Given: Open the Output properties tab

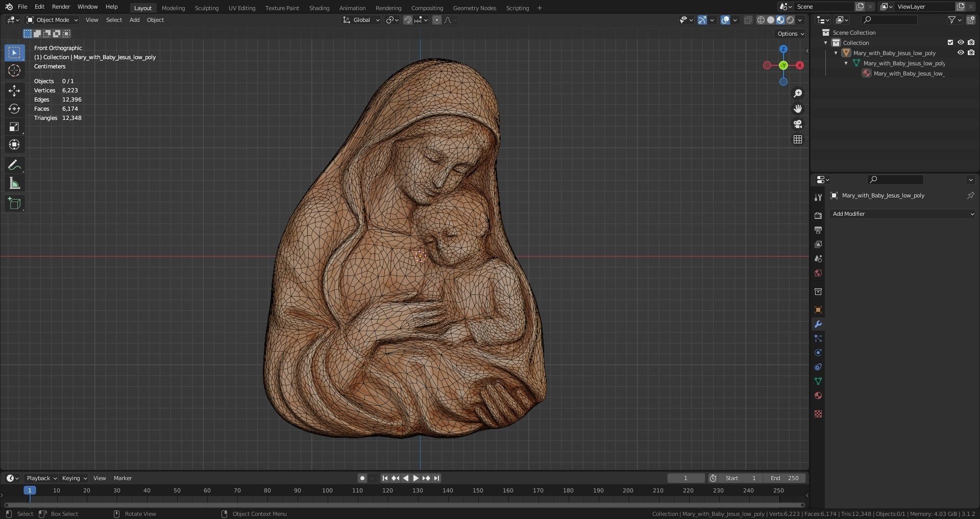Looking at the screenshot, I should [x=818, y=230].
